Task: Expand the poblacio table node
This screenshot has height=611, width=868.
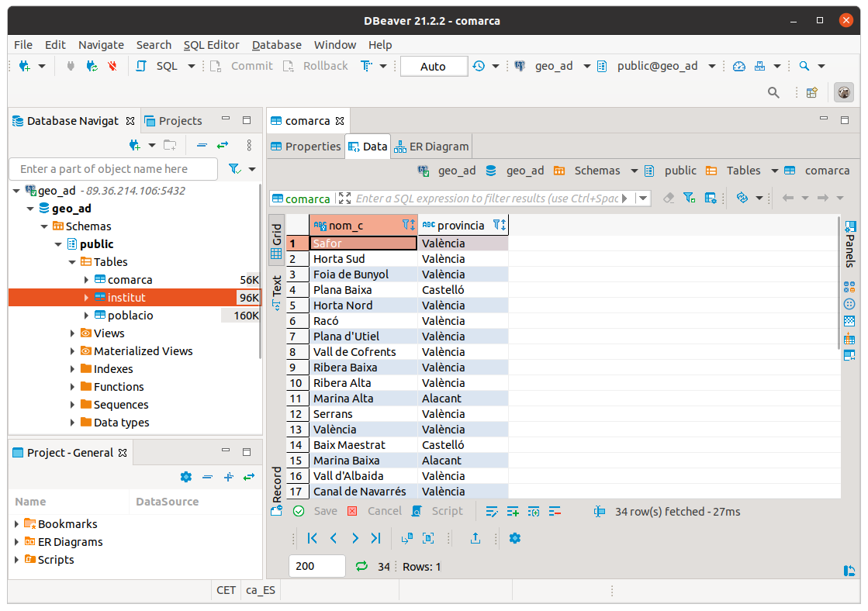Action: pyautogui.click(x=86, y=316)
